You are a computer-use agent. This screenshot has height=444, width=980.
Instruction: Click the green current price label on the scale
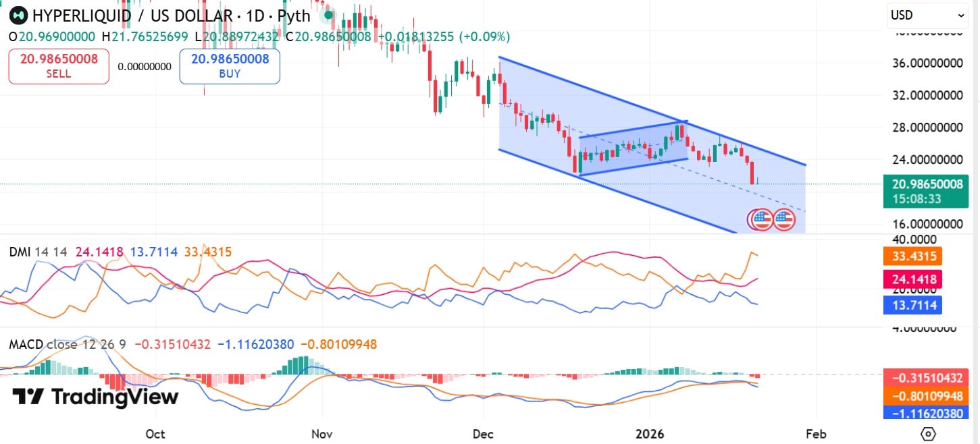click(x=927, y=184)
